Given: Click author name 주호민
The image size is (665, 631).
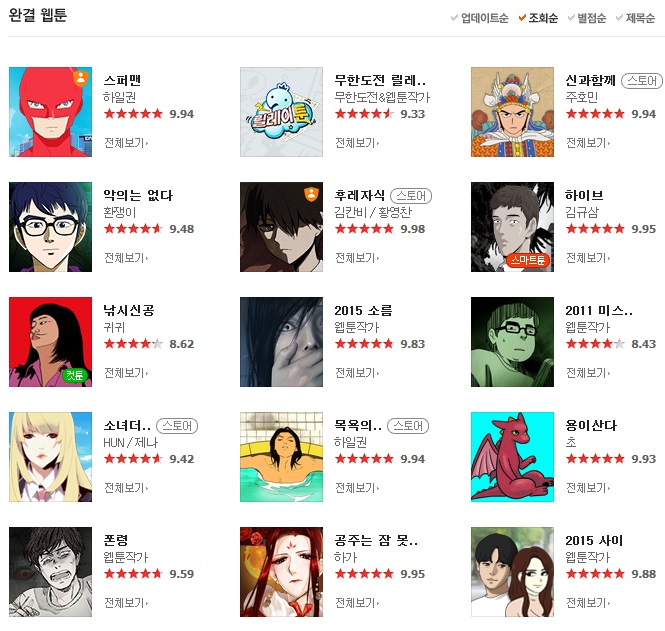Looking at the screenshot, I should [582, 97].
